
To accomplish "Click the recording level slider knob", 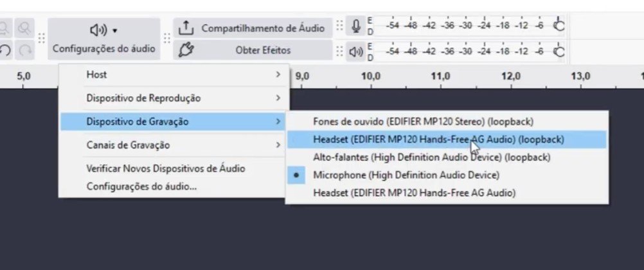I will coord(559,26).
